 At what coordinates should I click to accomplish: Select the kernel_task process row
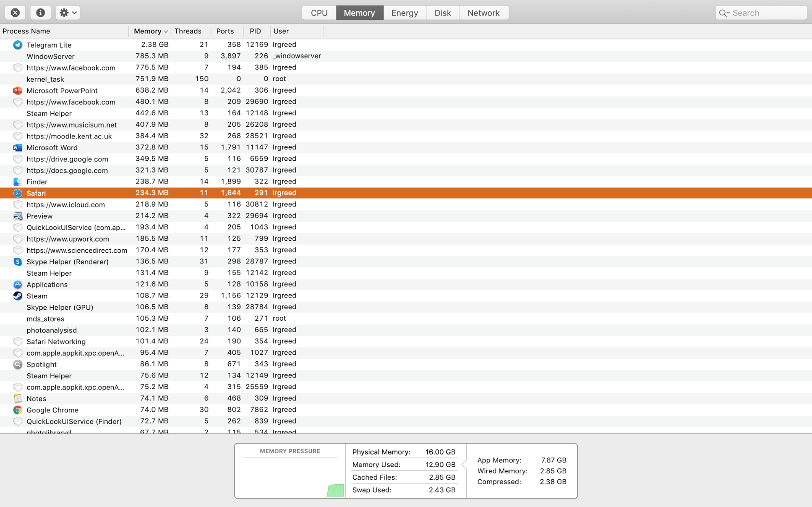(406, 79)
